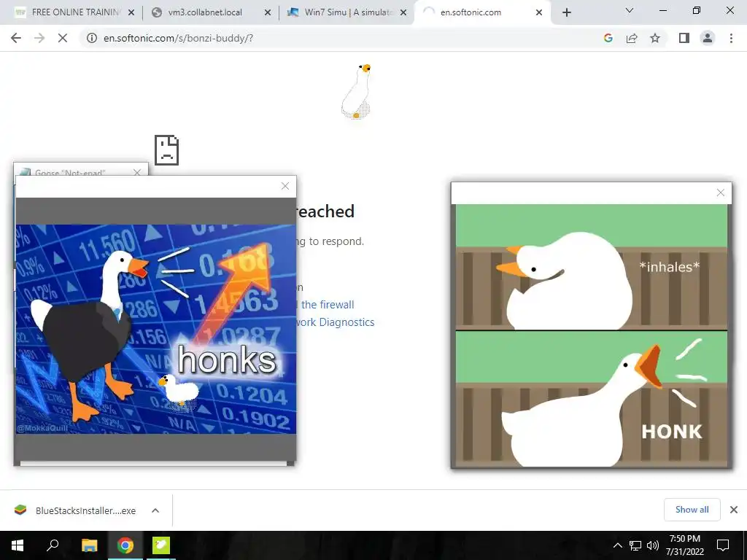Open the tab search chevron

(x=630, y=10)
